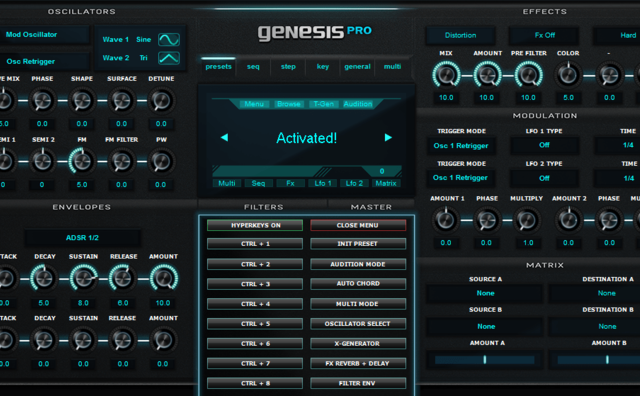Toggle AUDITION MODE in the menu

pyautogui.click(x=358, y=264)
